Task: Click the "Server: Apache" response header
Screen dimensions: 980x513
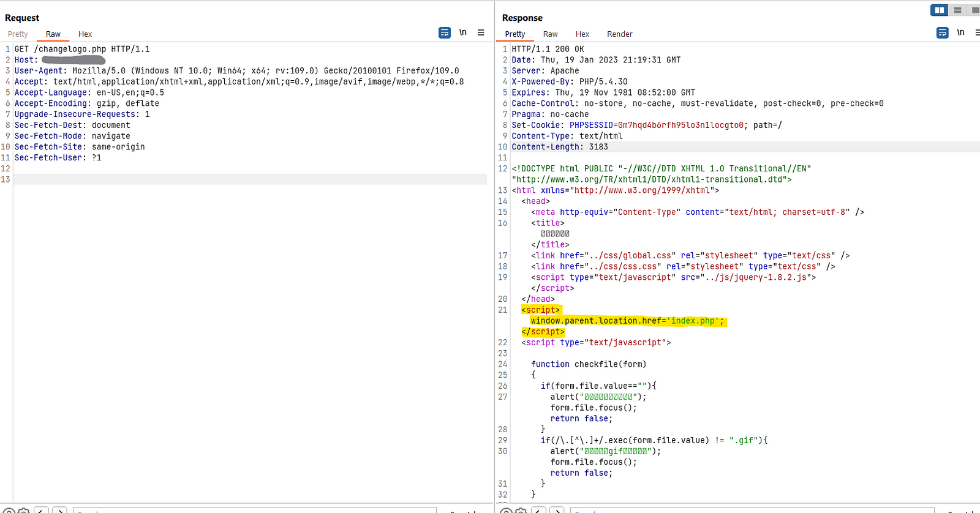Action: (x=545, y=71)
